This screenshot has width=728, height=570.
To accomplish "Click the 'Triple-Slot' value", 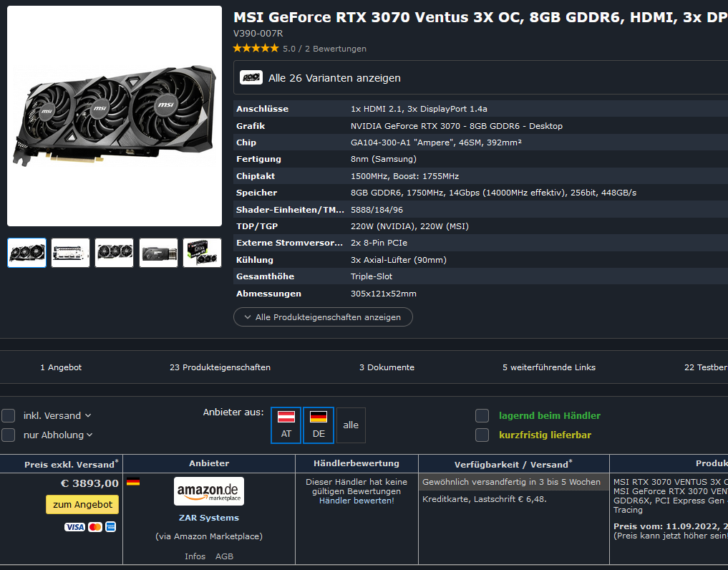I will [x=372, y=276].
